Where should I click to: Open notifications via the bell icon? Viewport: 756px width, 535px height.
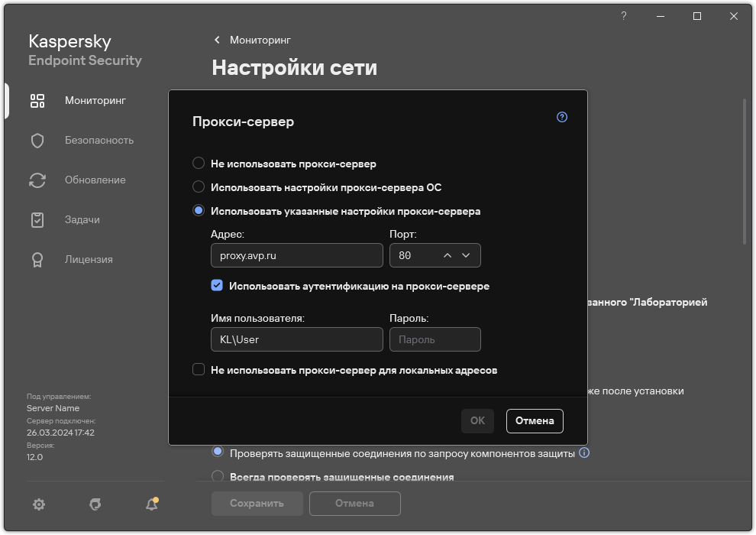pos(150,504)
